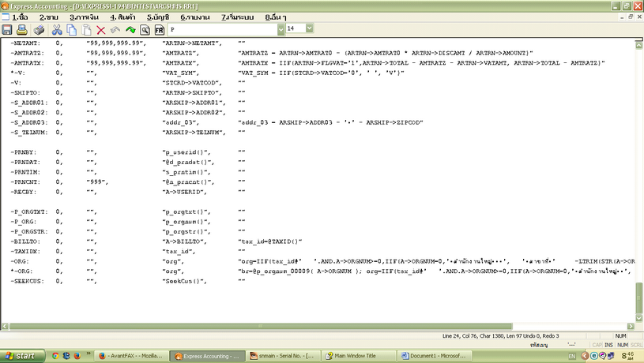Image resolution: width=644 pixels, height=363 pixels.
Task: Click the red X Delete icon
Action: (x=101, y=29)
